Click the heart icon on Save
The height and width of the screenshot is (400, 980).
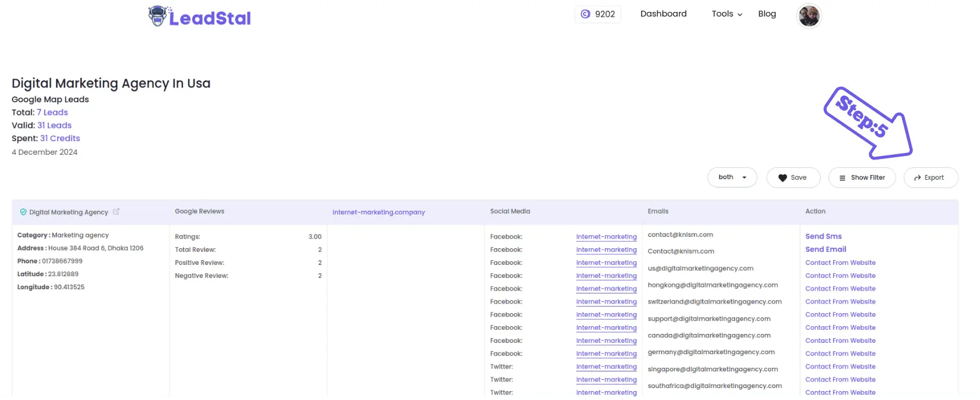[783, 178]
